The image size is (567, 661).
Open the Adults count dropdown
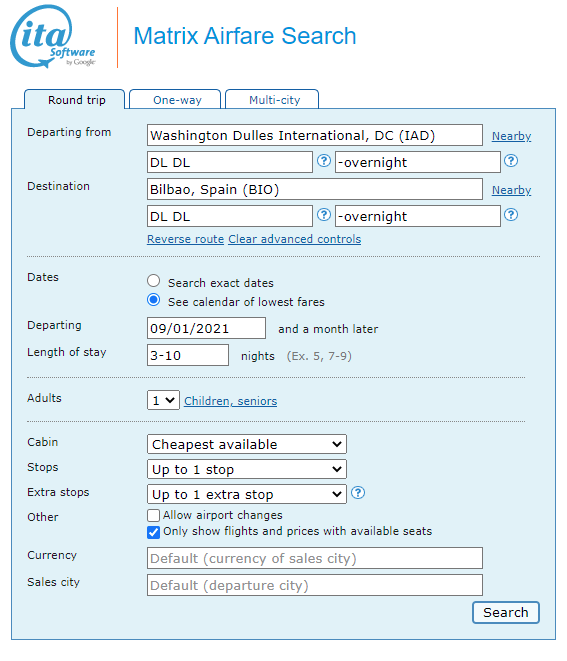pos(163,400)
